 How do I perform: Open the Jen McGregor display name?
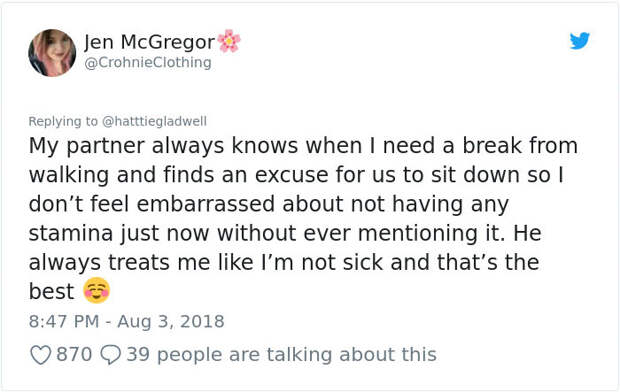point(149,42)
